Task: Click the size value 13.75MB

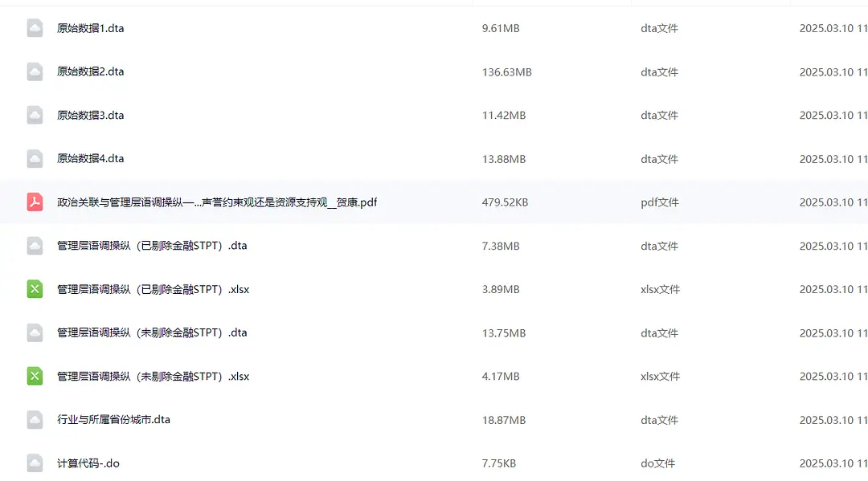Action: click(504, 332)
